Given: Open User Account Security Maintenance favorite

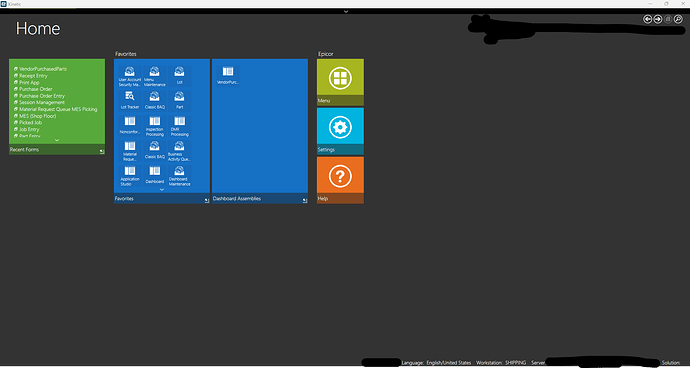Looking at the screenshot, I should pos(130,77).
